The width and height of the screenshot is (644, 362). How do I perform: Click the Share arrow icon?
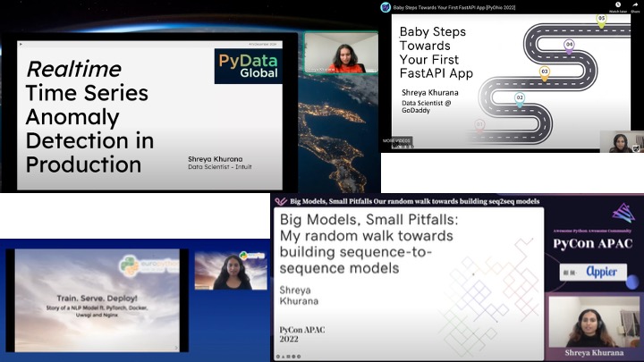[633, 4]
